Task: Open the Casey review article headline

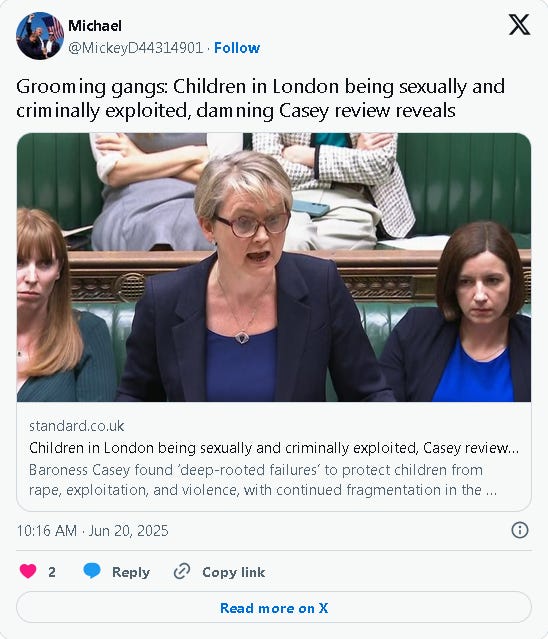Action: (x=274, y=448)
